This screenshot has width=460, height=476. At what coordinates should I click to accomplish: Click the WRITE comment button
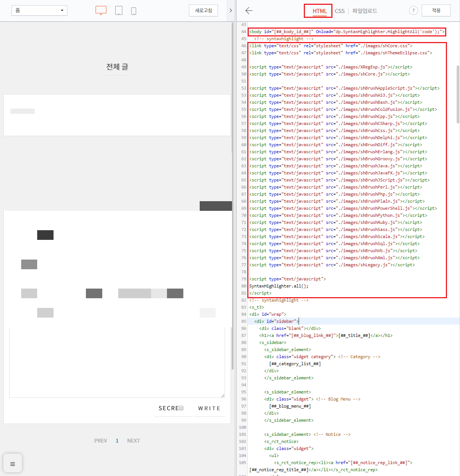(x=209, y=408)
